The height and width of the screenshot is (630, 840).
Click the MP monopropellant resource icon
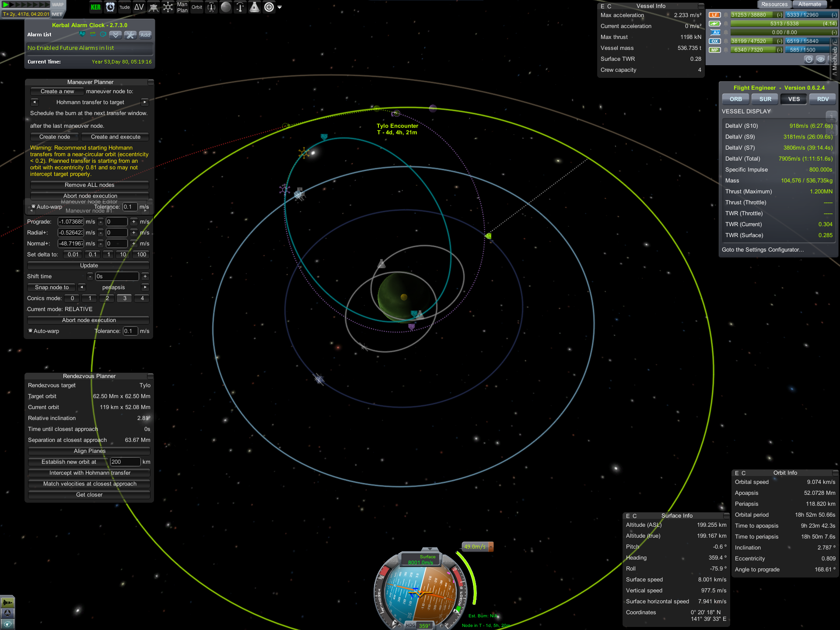tap(714, 50)
